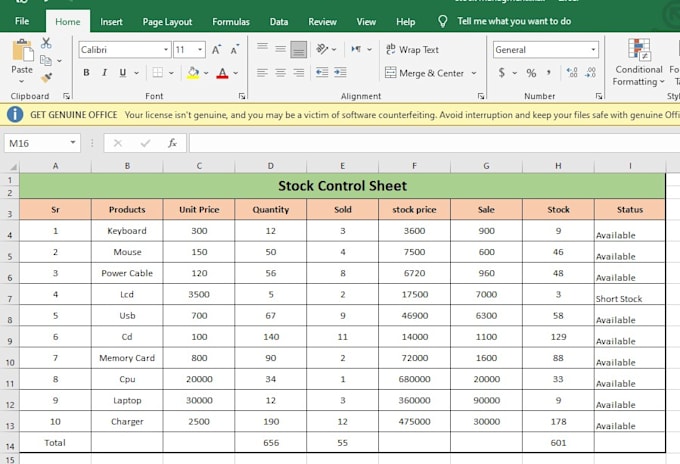Switch to Insert tab
The image size is (680, 464).
click(x=111, y=22)
